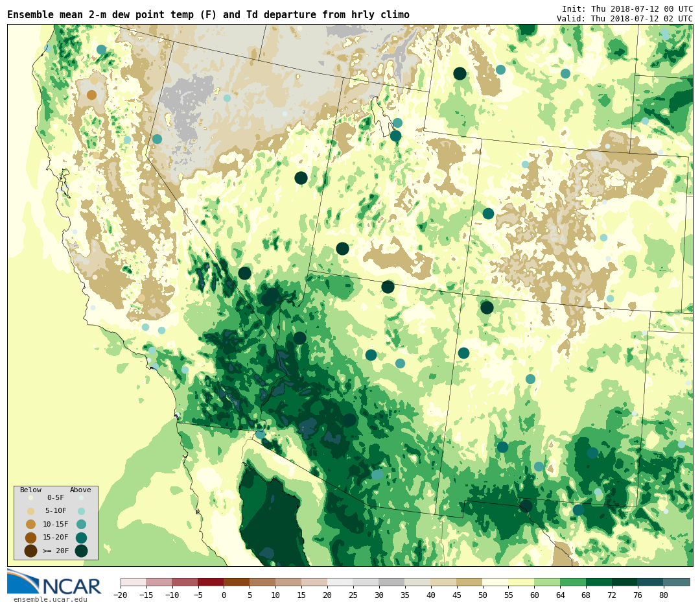Screen dimensions: 700x607
Task: Click the Below >= 20F dark brown circle
Action: click(x=30, y=551)
